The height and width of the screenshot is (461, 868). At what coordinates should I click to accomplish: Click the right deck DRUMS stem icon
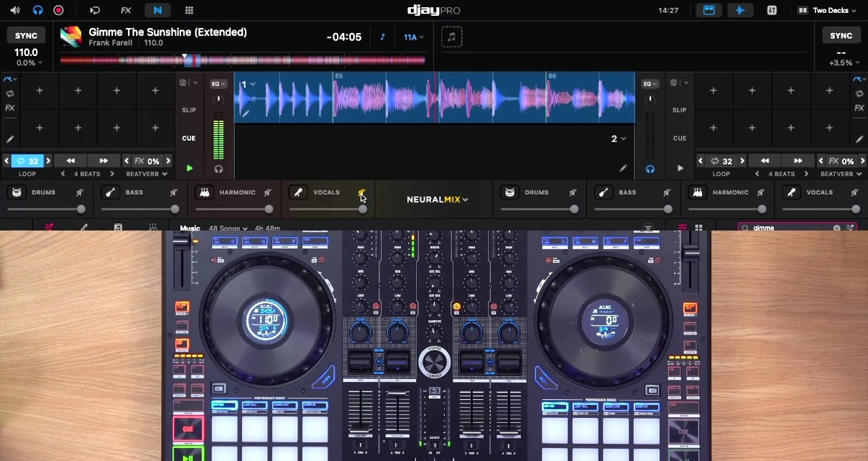pyautogui.click(x=509, y=192)
